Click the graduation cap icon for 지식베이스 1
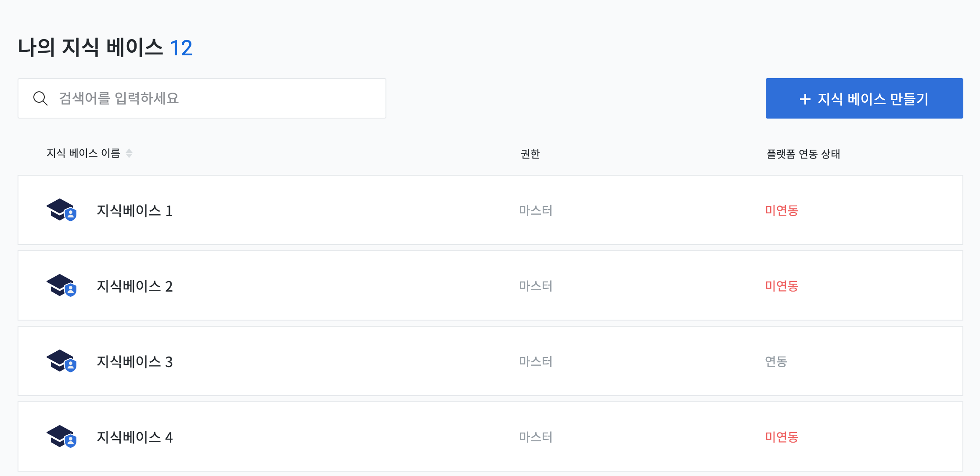Screen dimensions: 980x476 pos(61,210)
